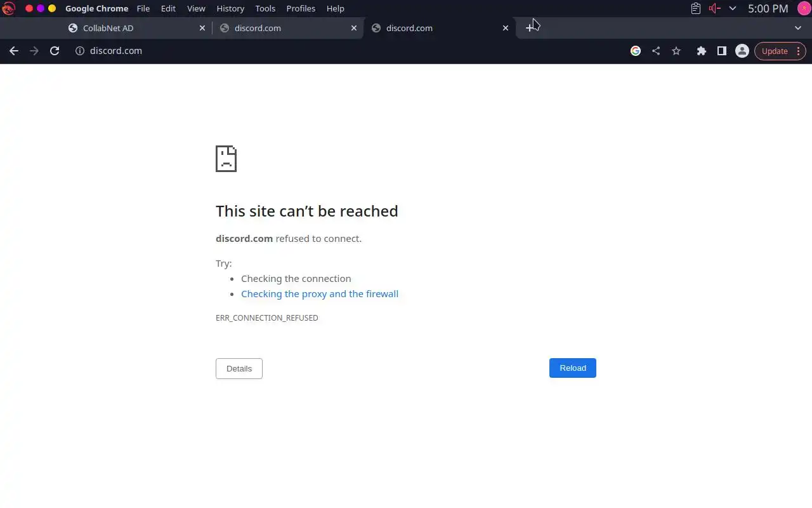This screenshot has width=812, height=508.
Task: Close the middle discord.com tab
Action: 354,28
